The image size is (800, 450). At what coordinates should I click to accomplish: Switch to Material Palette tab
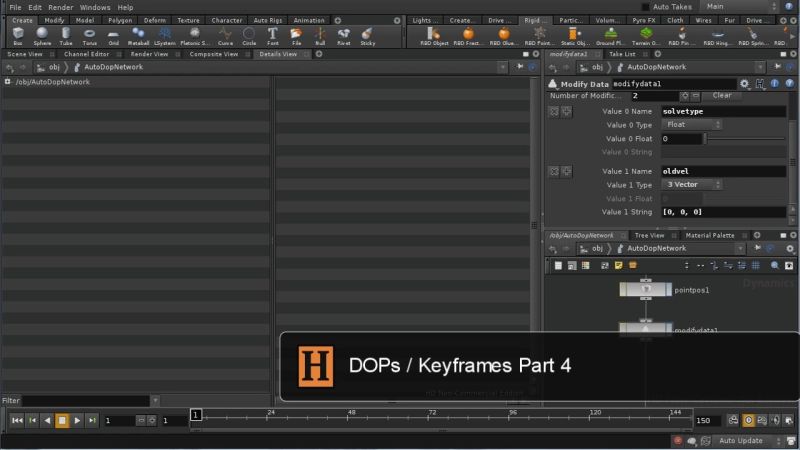click(x=710, y=235)
